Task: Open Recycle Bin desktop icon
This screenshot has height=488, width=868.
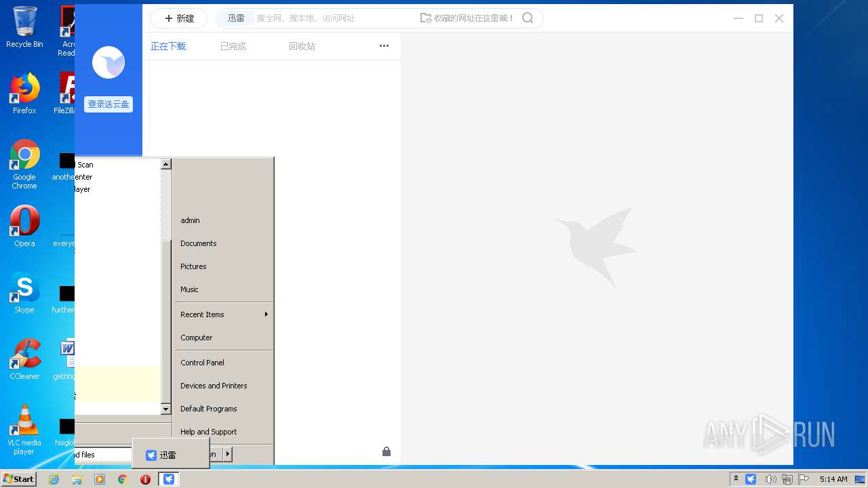Action: (x=24, y=27)
